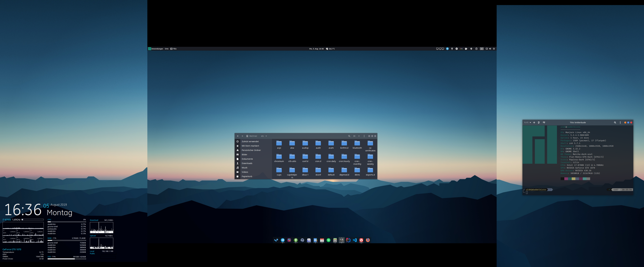Open view options dropdown in file manager
Image resolution: width=644 pixels, height=267 pixels.
[359, 136]
